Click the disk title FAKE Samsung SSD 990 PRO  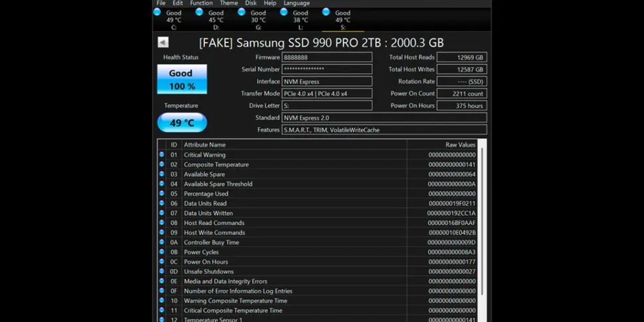(321, 43)
